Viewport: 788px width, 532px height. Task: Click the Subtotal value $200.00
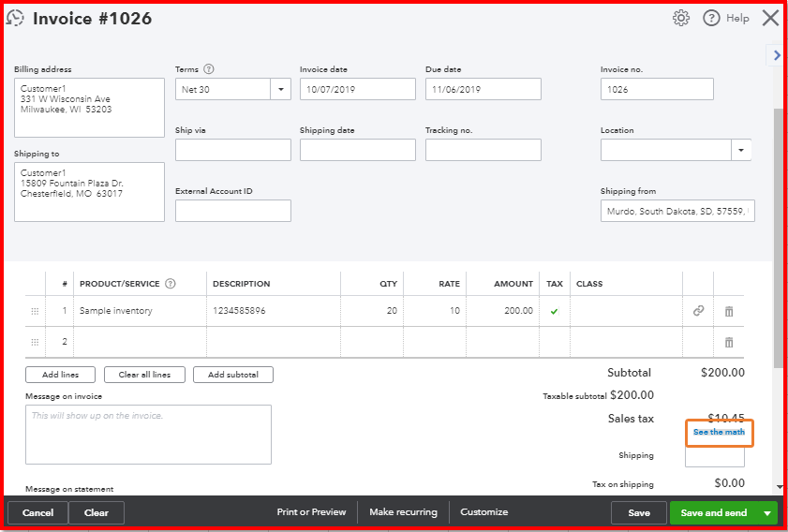click(x=722, y=373)
